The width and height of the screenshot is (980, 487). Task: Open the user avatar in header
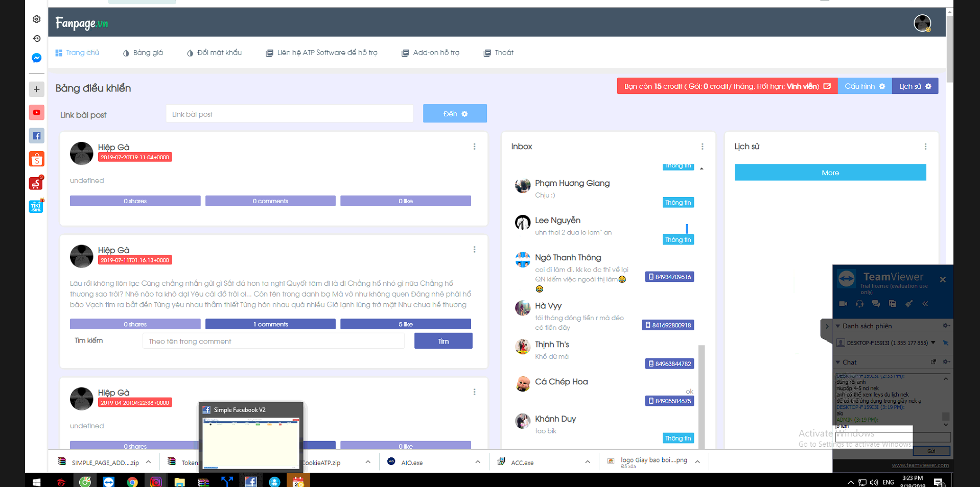pos(922,23)
